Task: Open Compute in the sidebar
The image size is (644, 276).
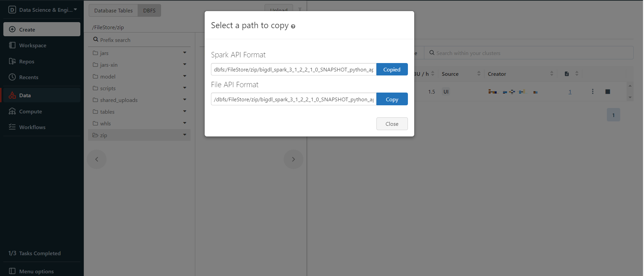Action: pyautogui.click(x=30, y=111)
